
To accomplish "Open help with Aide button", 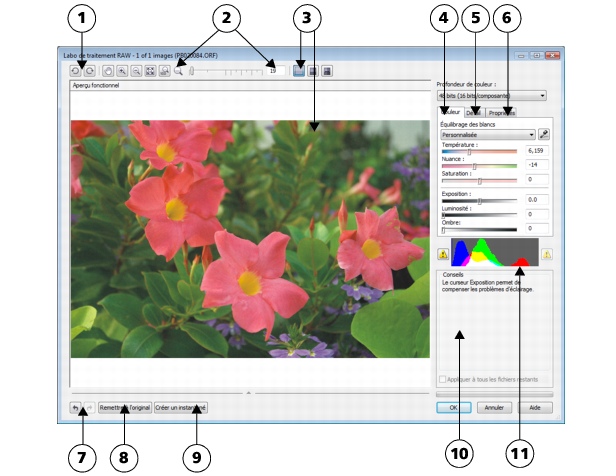I will (535, 408).
